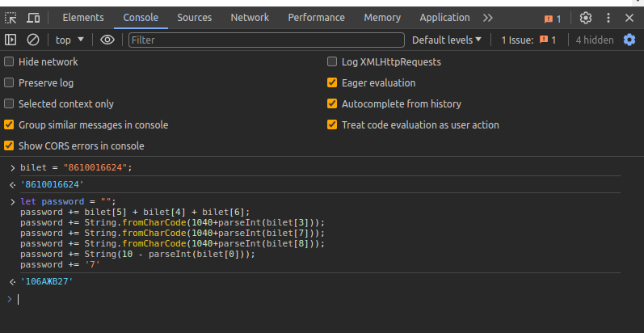The height and width of the screenshot is (333, 644).
Task: Click the line with String(10 - parseInt
Action: click(x=137, y=254)
